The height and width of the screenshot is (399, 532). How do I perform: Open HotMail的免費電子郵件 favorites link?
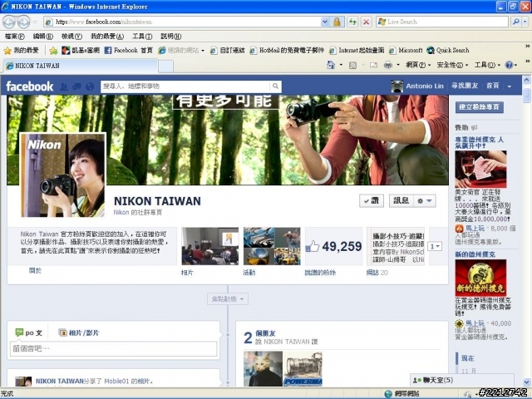pos(287,51)
